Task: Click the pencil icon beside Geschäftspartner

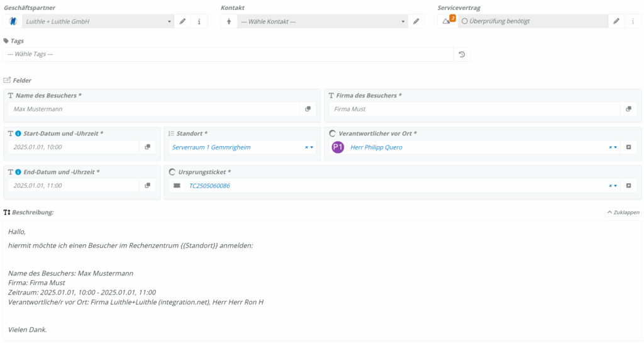Action: (182, 21)
